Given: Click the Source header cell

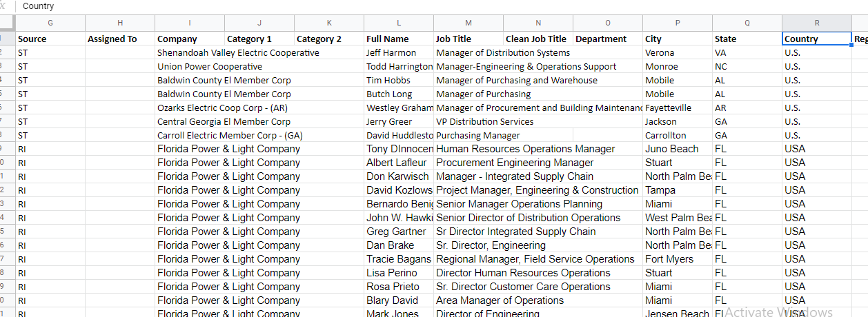Looking at the screenshot, I should (x=50, y=39).
